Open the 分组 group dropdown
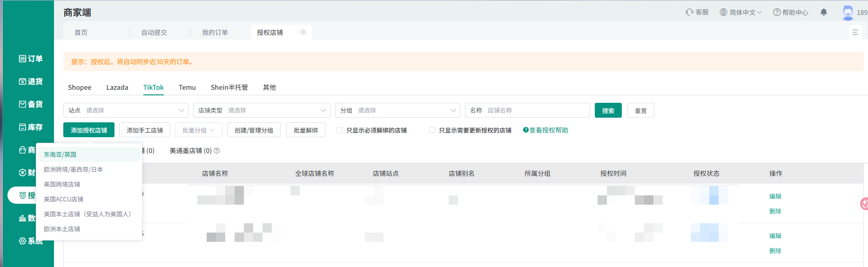The width and height of the screenshot is (868, 267). point(397,110)
